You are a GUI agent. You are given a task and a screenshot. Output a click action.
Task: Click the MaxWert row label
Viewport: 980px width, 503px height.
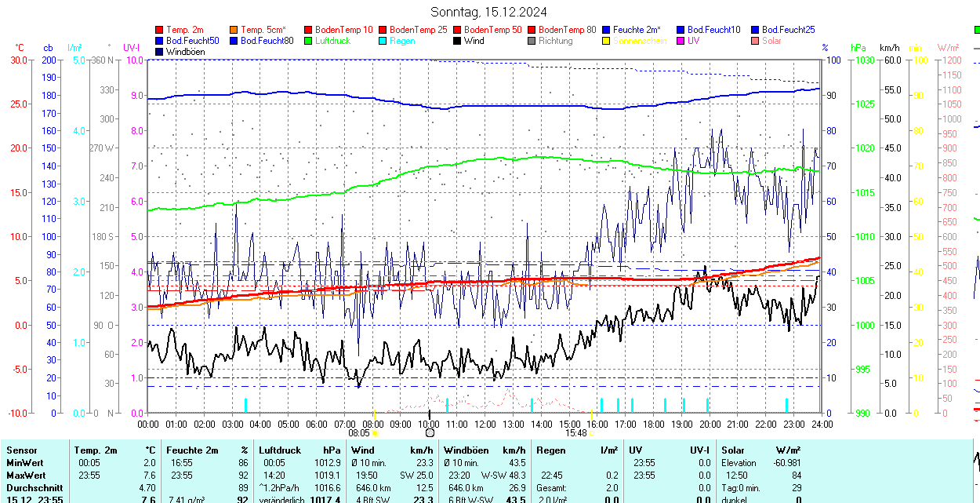click(26, 476)
